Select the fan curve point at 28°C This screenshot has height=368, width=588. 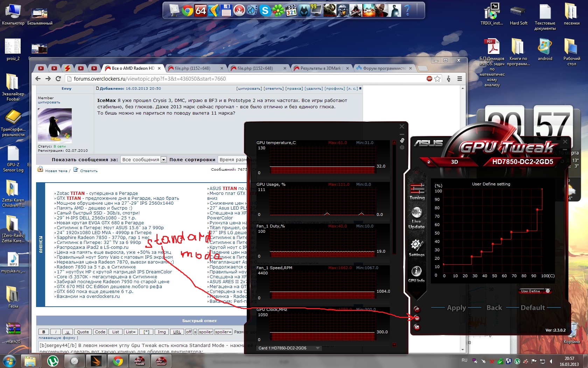click(472, 257)
